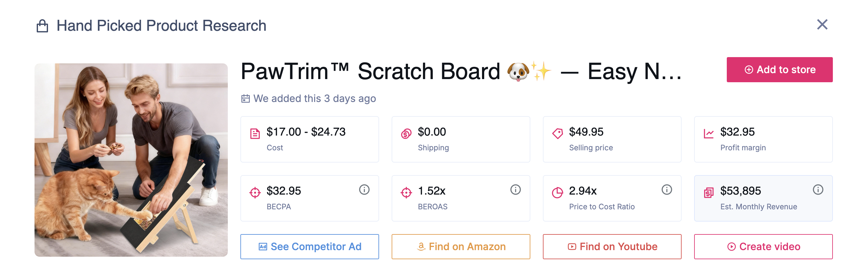The height and width of the screenshot is (268, 868).
Task: Click the shopping bag header icon
Action: tap(42, 26)
